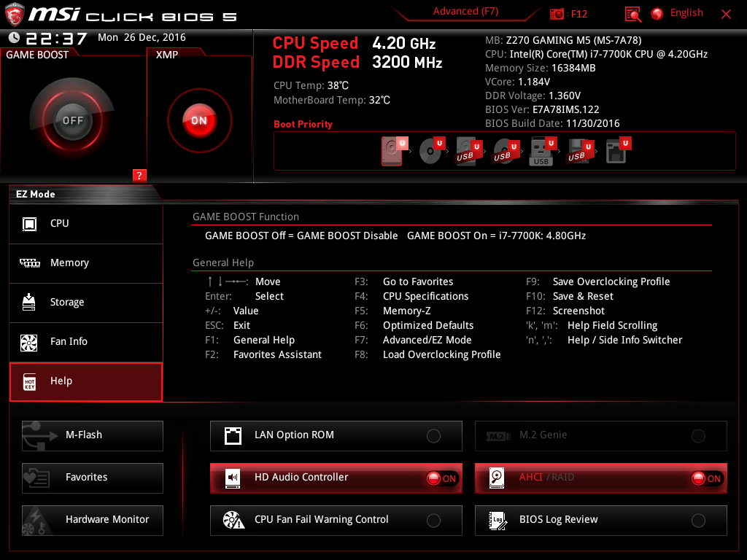
Task: Click the AHCI/RAID disk icon
Action: [497, 478]
